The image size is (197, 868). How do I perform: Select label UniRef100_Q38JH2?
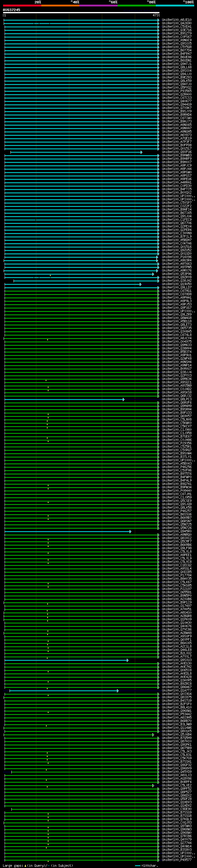tap(176, 281)
